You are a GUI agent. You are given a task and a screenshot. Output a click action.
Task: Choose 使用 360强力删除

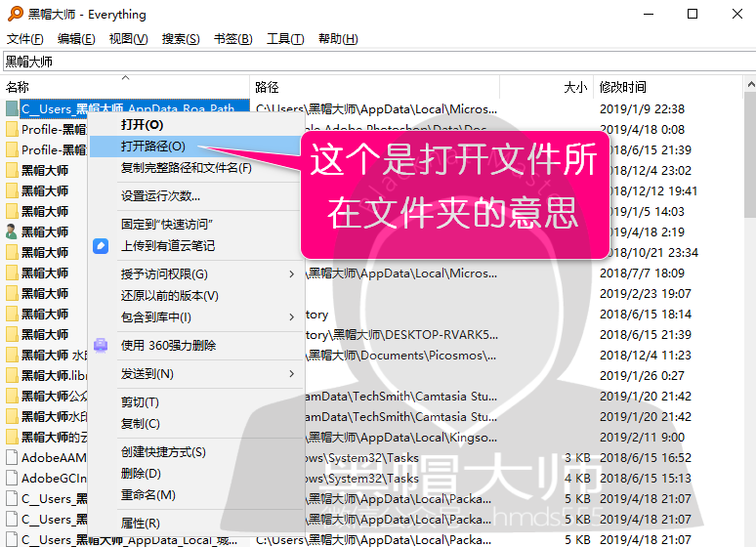coord(194,346)
